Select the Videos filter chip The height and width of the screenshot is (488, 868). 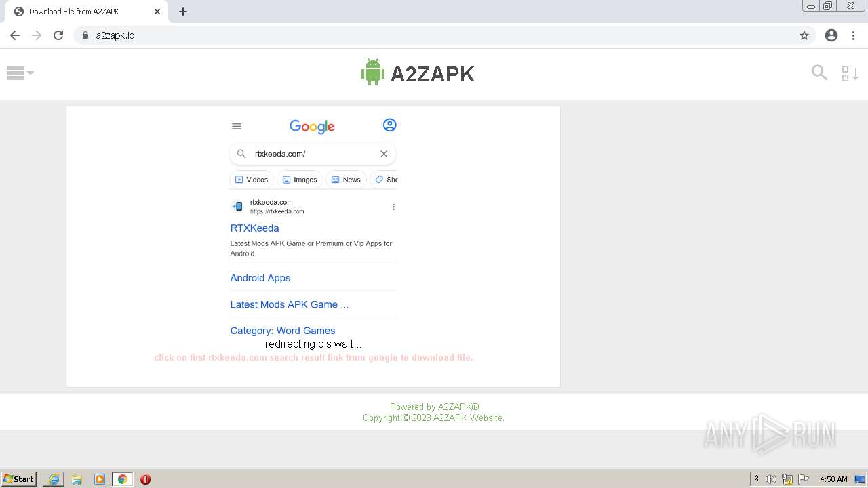(x=252, y=180)
